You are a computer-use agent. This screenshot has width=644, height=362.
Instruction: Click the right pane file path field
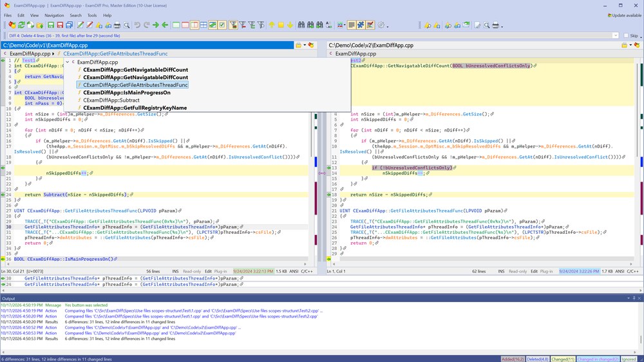(473, 45)
